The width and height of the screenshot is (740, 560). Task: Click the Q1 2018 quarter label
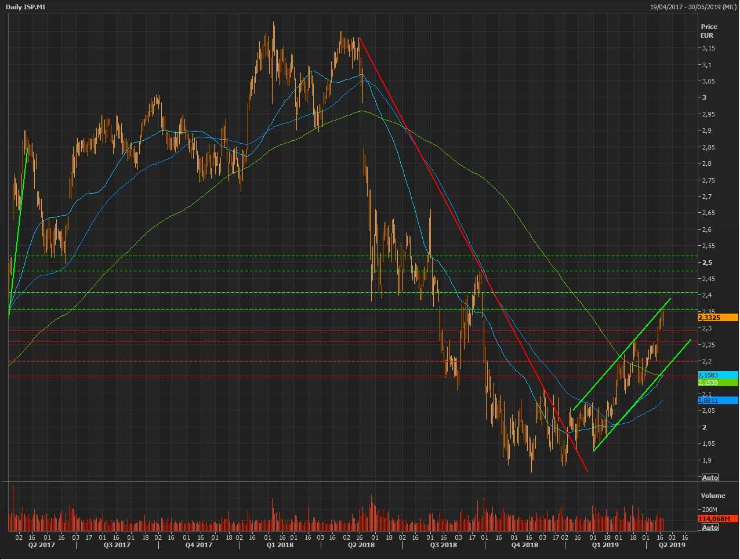click(x=280, y=545)
